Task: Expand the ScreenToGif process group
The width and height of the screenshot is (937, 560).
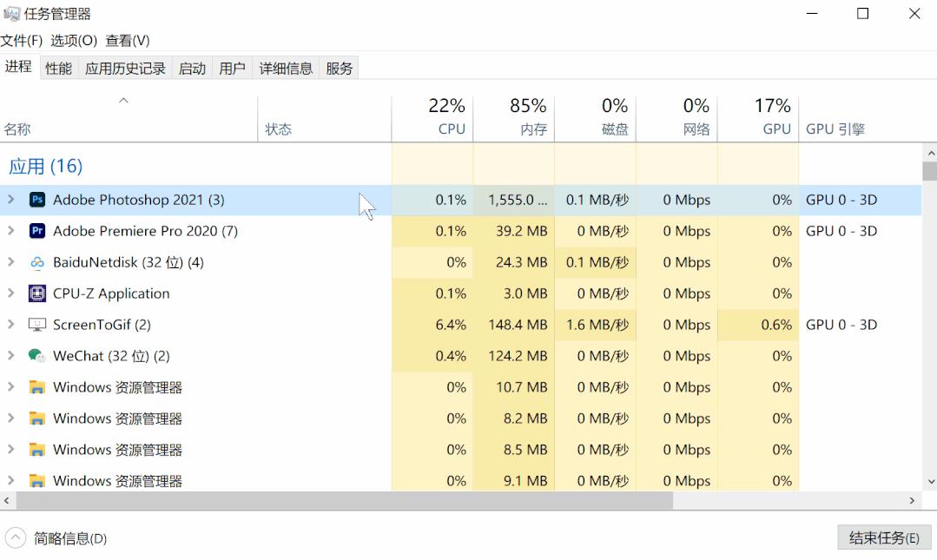Action: click(11, 325)
